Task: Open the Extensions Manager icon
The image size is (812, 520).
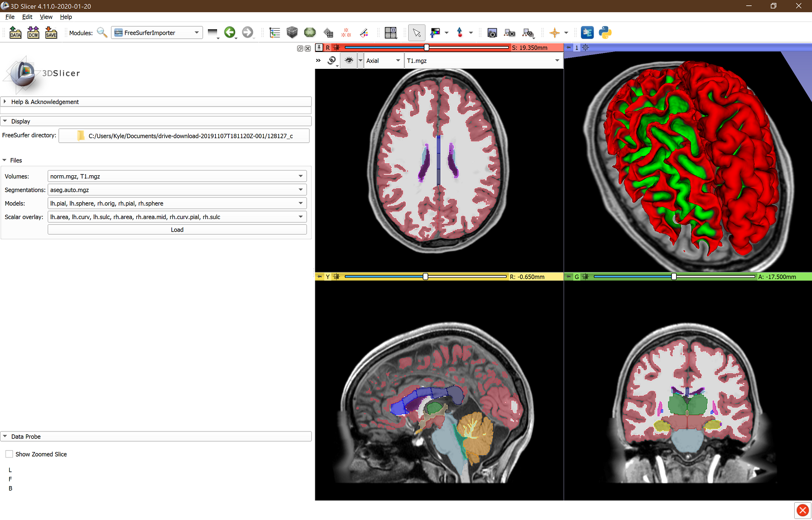Action: coord(587,33)
